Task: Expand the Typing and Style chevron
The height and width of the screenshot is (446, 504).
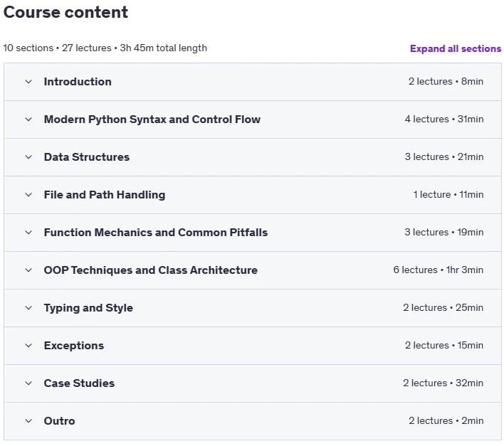Action: (28, 308)
